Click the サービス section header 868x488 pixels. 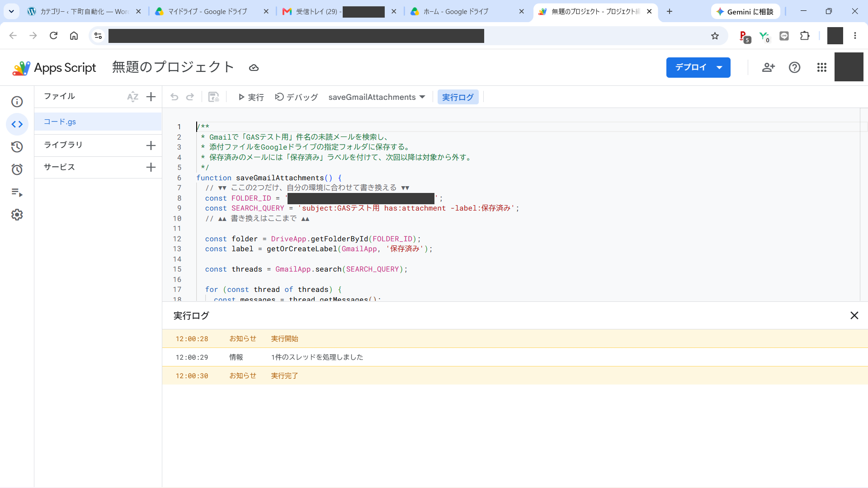tap(59, 167)
